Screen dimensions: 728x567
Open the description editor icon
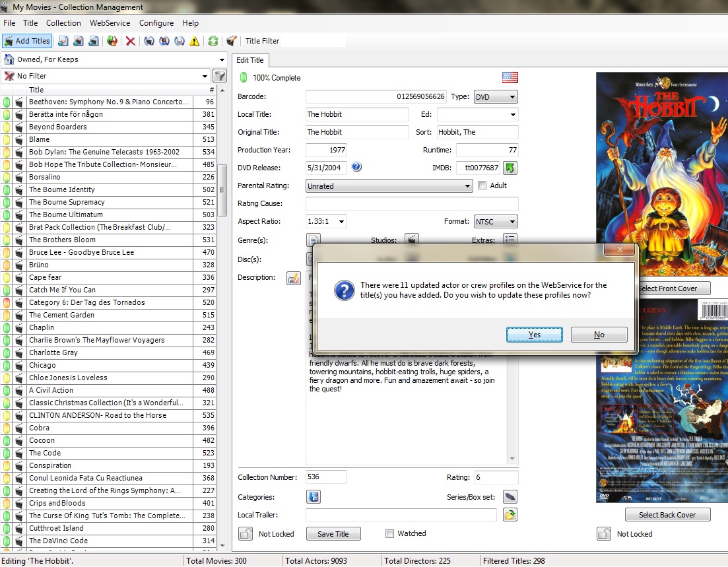click(x=293, y=278)
